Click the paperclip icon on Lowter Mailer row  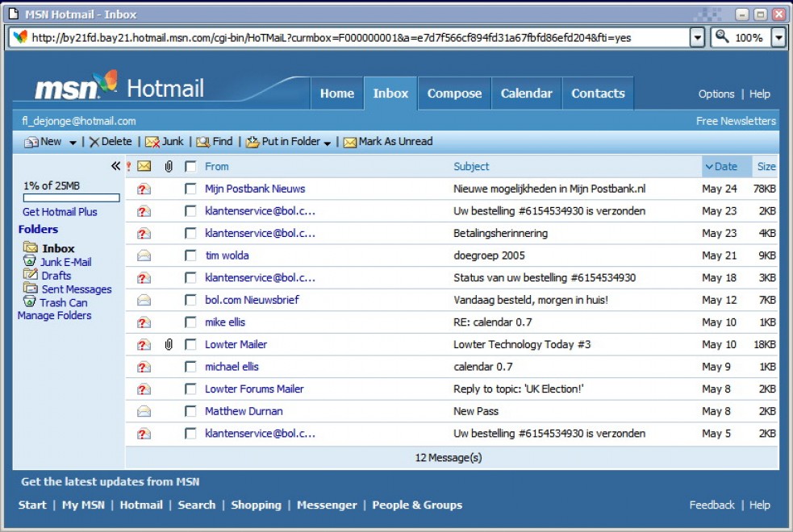tap(169, 344)
